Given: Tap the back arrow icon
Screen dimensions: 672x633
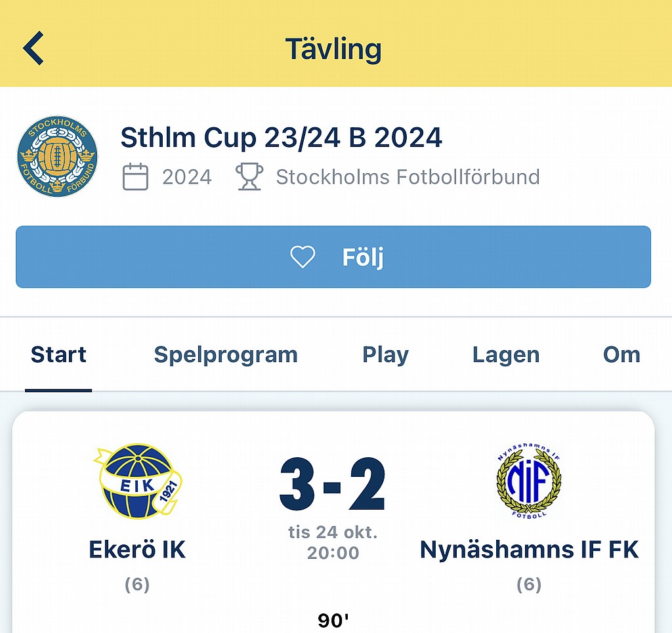Looking at the screenshot, I should 33,49.
